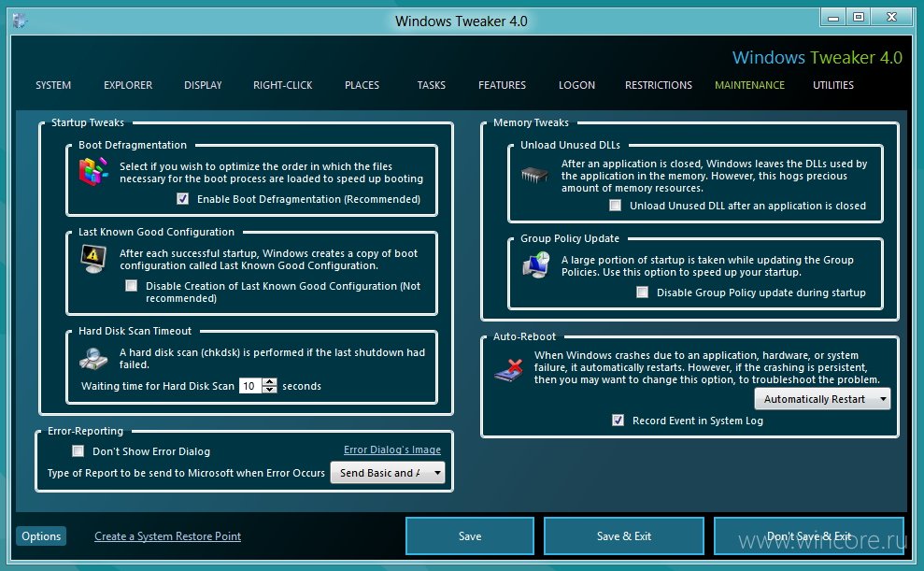Click Don't Save & Exit button
Screen dimensions: 924x571
coord(808,536)
